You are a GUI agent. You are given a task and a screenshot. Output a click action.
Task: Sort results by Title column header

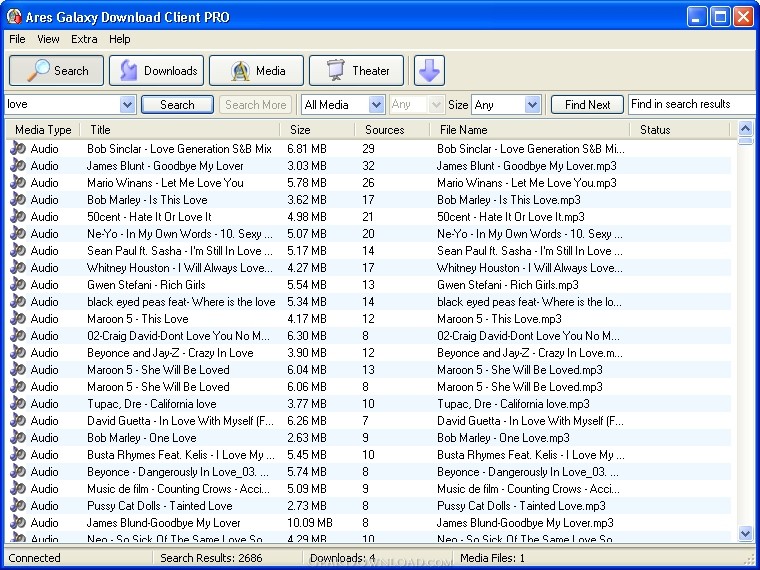(x=180, y=129)
